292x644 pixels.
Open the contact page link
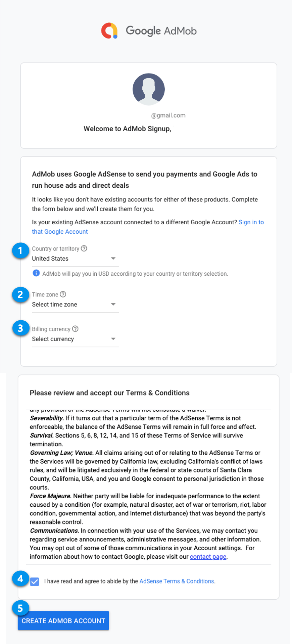tap(208, 557)
